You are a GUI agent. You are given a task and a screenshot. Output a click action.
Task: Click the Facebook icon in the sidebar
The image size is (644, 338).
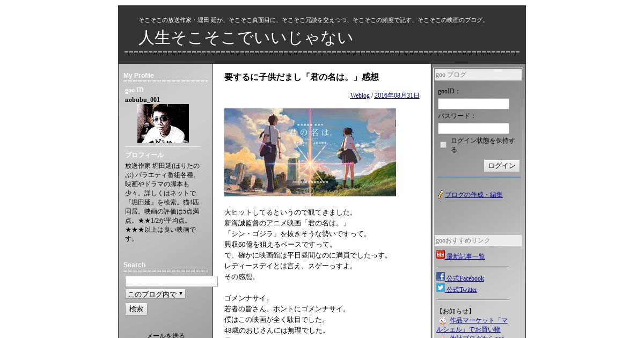click(441, 277)
